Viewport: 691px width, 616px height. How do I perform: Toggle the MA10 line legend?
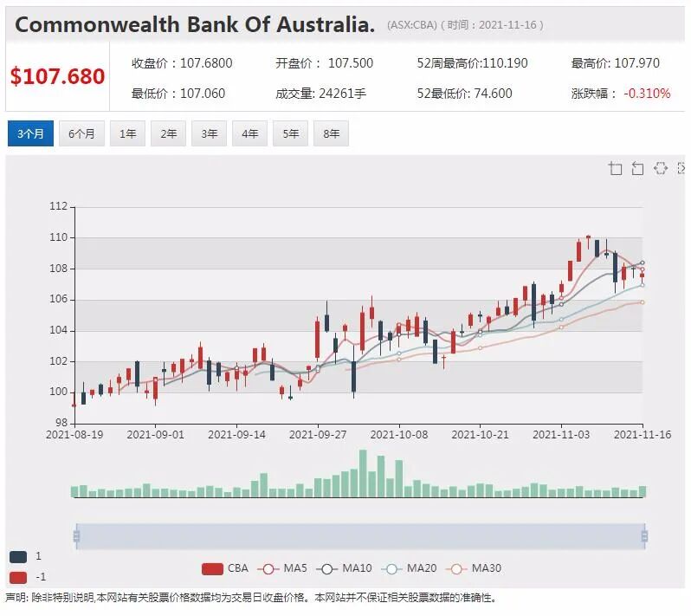click(x=344, y=568)
